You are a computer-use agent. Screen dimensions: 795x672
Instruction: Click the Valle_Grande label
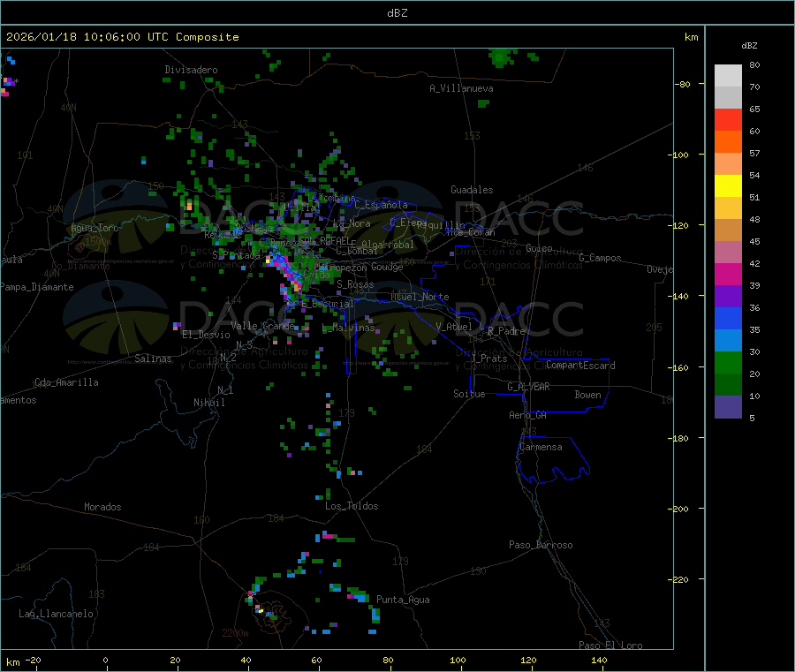[262, 326]
